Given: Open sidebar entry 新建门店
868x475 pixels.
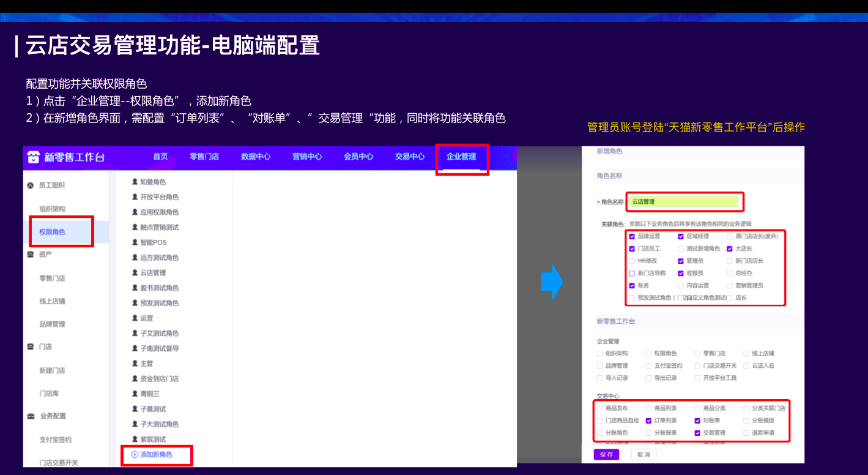Looking at the screenshot, I should coord(53,370).
